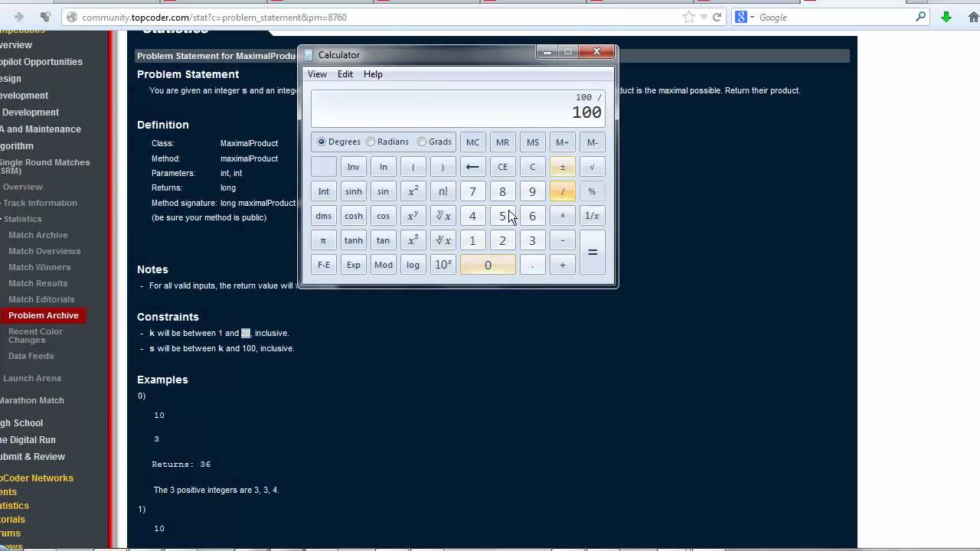Click the browser URL address field
This screenshot has width=980, height=551.
tap(379, 17)
